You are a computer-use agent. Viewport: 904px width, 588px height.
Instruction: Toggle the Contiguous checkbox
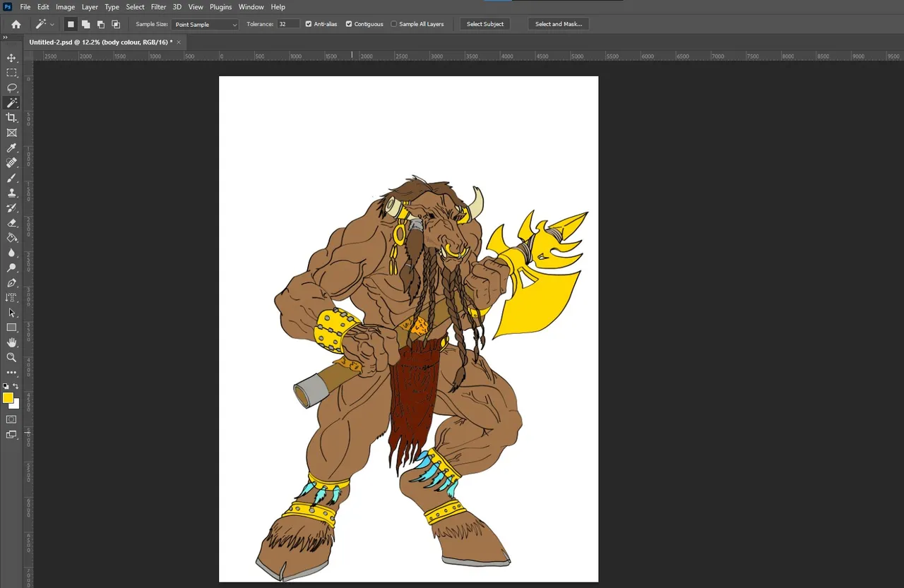(349, 24)
